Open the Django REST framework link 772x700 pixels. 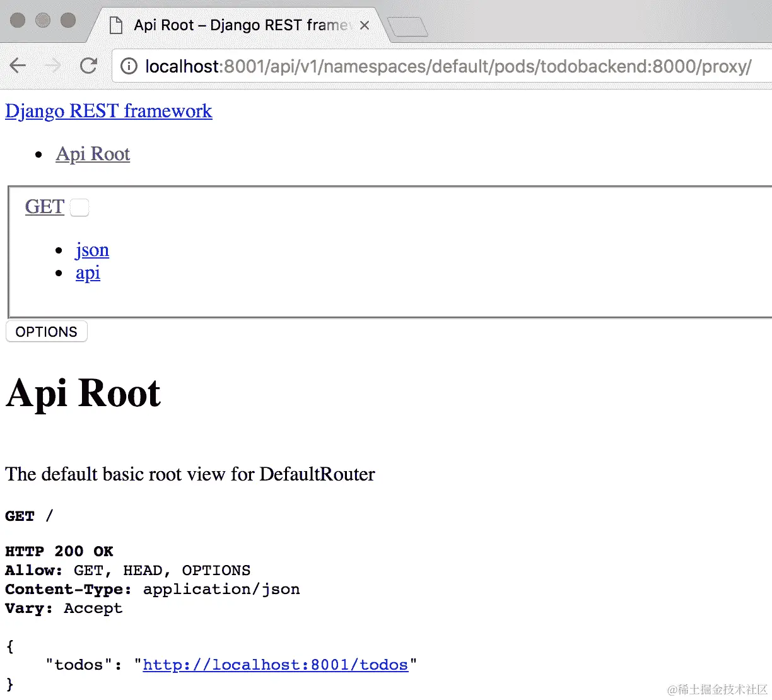coord(108,111)
